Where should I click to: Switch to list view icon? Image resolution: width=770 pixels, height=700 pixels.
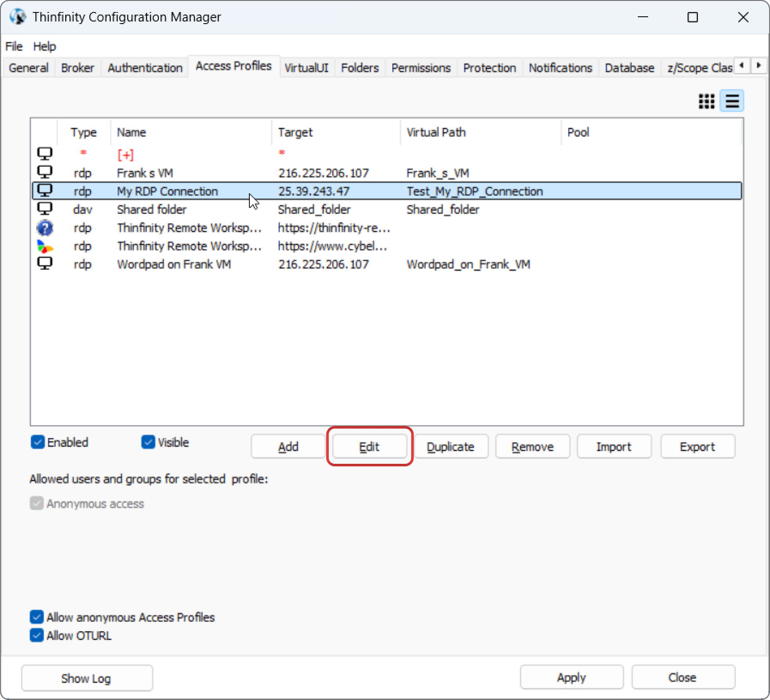pyautogui.click(x=732, y=101)
